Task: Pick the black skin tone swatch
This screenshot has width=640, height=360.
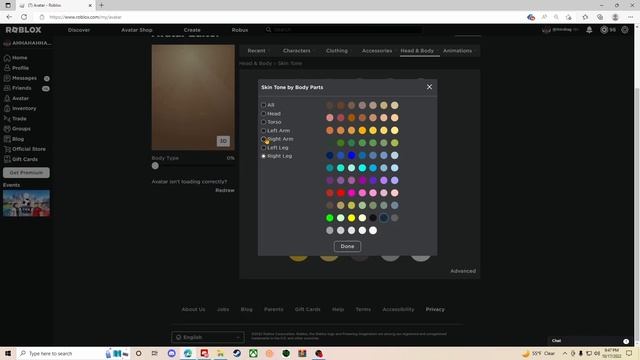Action: tap(373, 218)
